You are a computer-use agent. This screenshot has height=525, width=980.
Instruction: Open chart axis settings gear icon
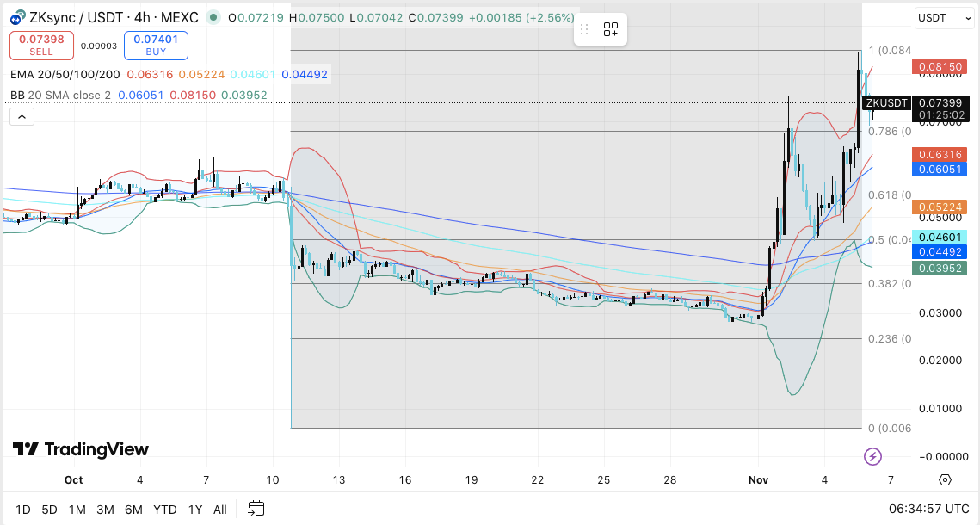(x=945, y=479)
